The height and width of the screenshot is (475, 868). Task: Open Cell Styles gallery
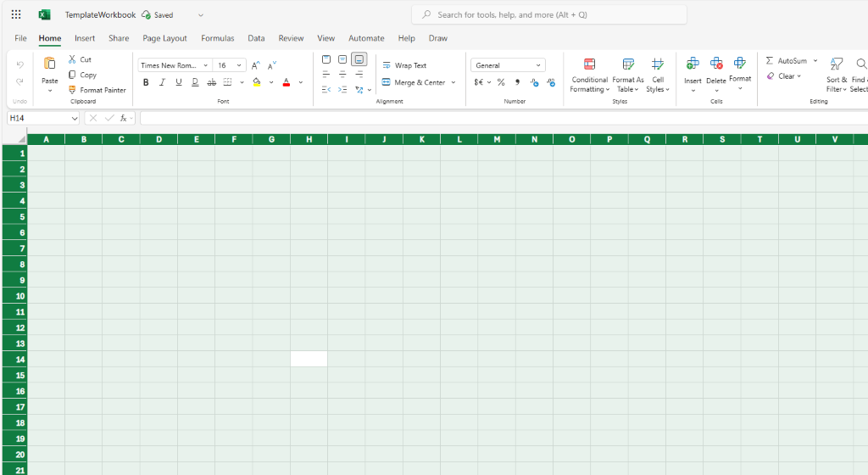(x=658, y=75)
